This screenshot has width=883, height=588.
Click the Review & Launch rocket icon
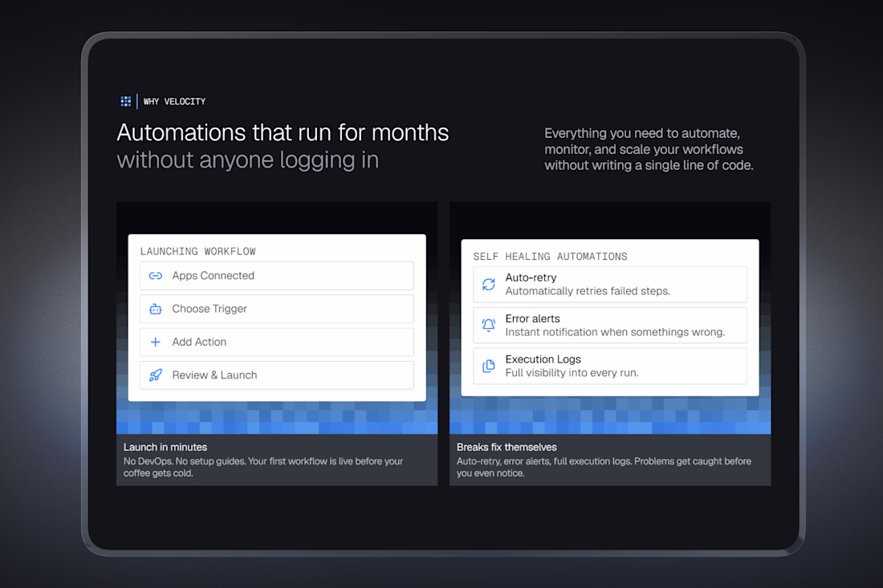[x=156, y=375]
